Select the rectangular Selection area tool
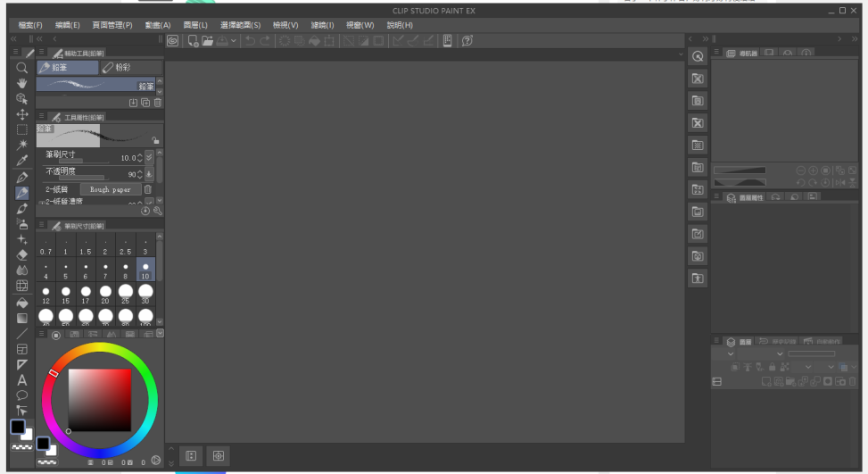Viewport: 868px width, 474px height. coord(21,129)
